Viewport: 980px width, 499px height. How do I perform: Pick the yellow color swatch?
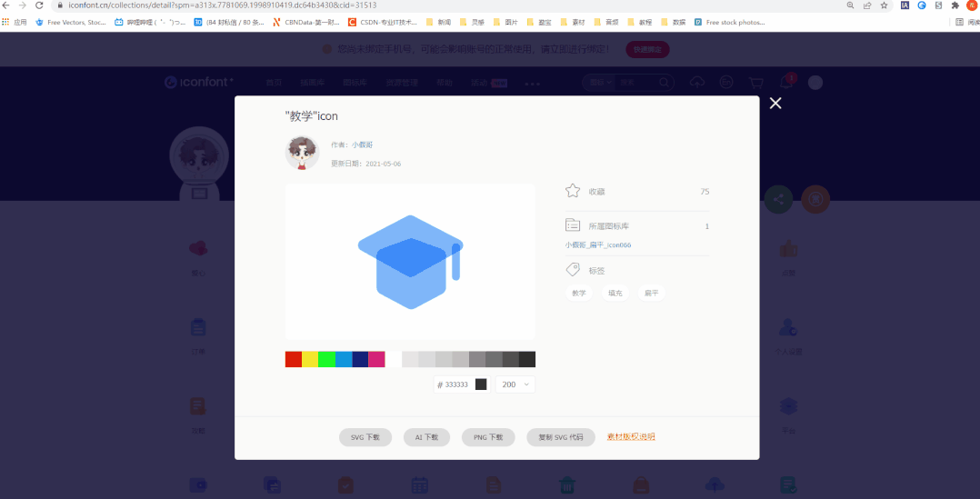[x=310, y=360]
